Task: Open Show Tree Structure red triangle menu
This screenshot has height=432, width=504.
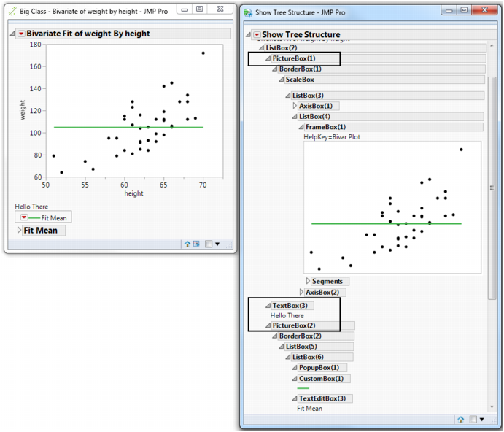Action: coord(256,35)
